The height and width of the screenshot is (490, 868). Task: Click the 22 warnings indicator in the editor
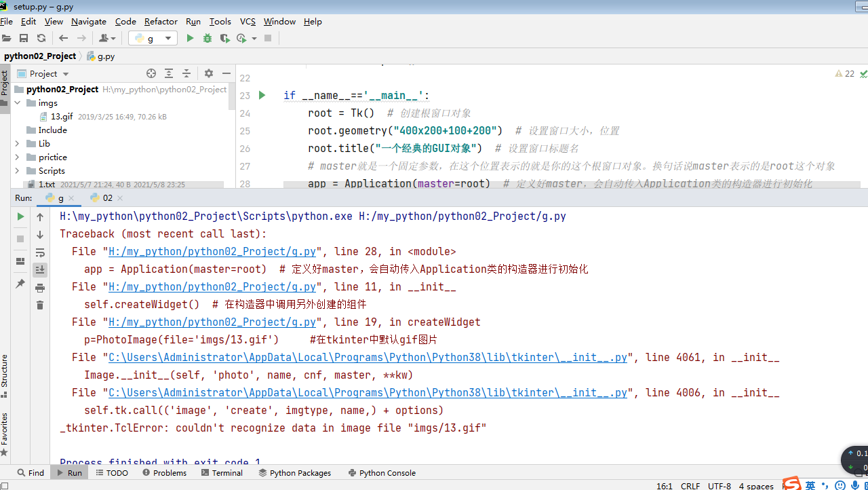point(845,74)
